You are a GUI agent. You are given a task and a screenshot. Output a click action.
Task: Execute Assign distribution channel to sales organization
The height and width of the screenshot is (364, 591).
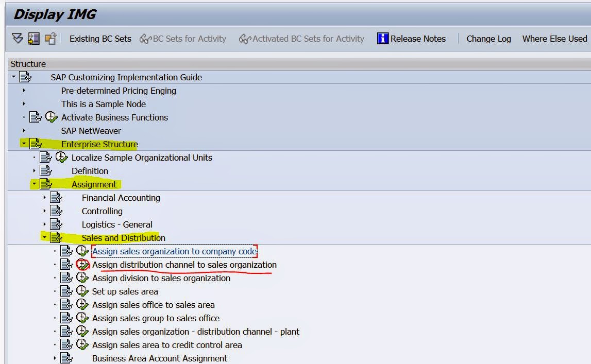point(82,264)
